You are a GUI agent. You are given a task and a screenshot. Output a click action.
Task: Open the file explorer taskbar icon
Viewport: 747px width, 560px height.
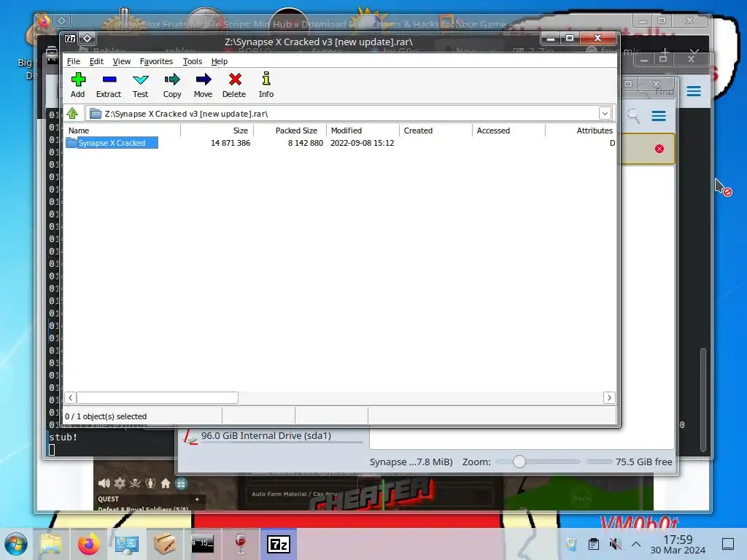pyautogui.click(x=51, y=544)
